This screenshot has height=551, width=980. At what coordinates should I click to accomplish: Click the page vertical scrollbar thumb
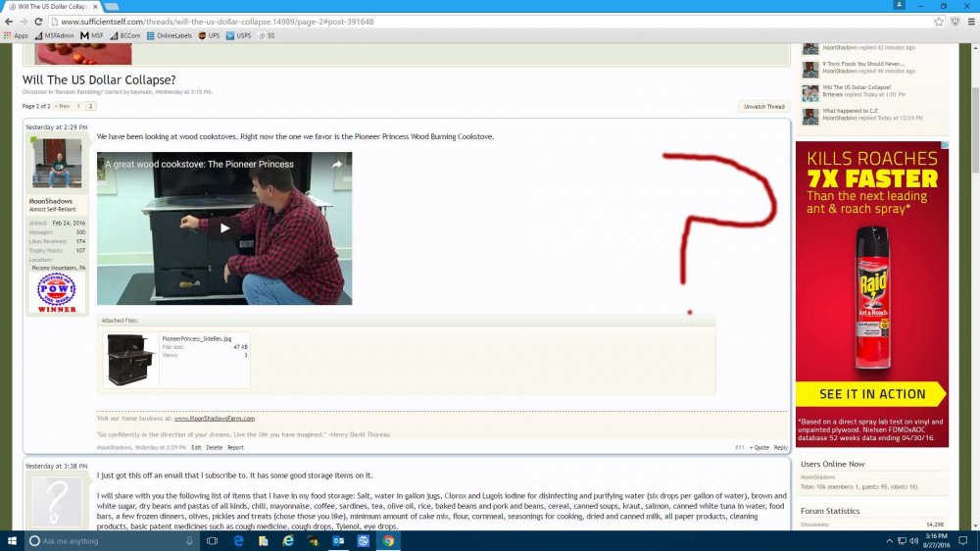pyautogui.click(x=975, y=131)
